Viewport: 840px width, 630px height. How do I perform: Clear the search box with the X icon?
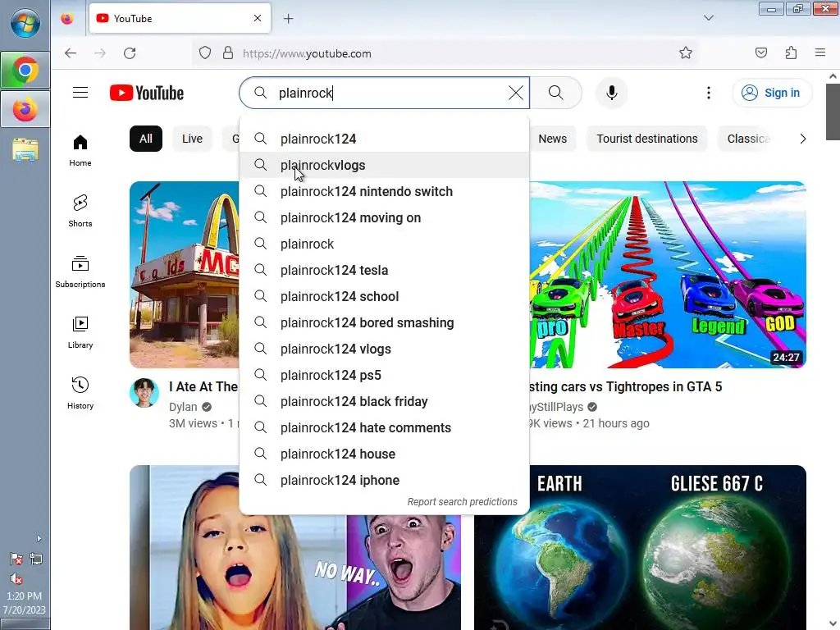click(x=515, y=93)
